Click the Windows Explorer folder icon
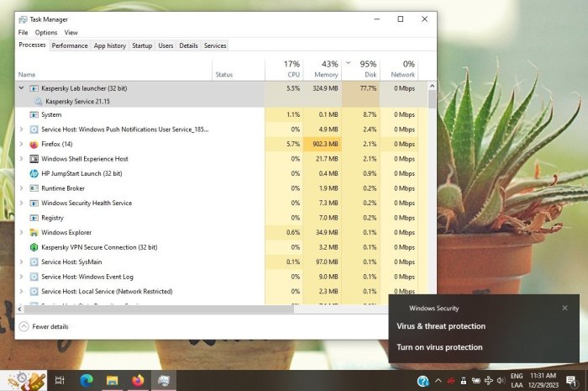 click(34, 233)
